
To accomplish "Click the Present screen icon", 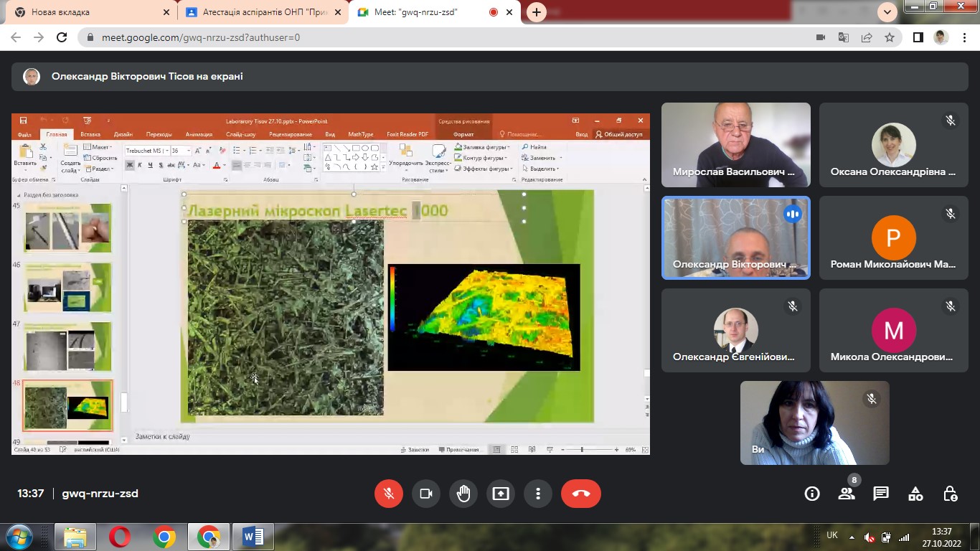I will coord(501,494).
